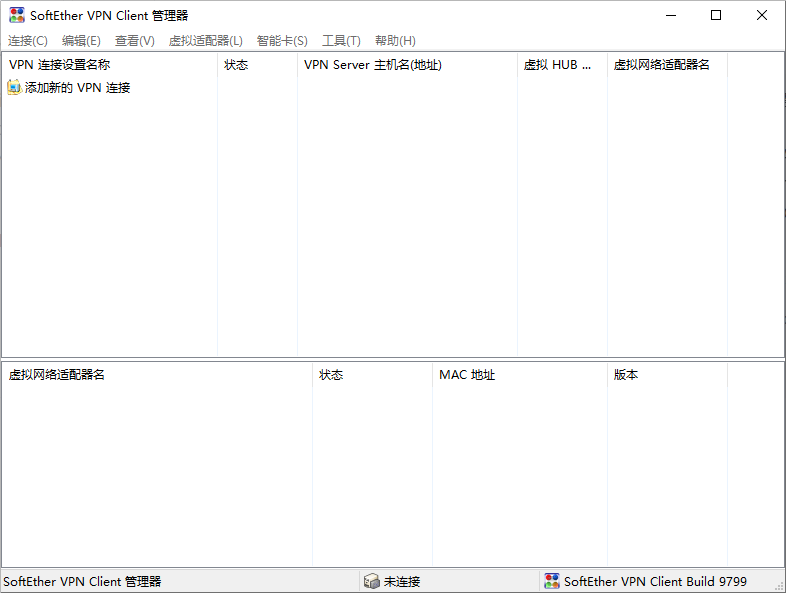Sort by VPN 连接设置名称 column header

60,65
